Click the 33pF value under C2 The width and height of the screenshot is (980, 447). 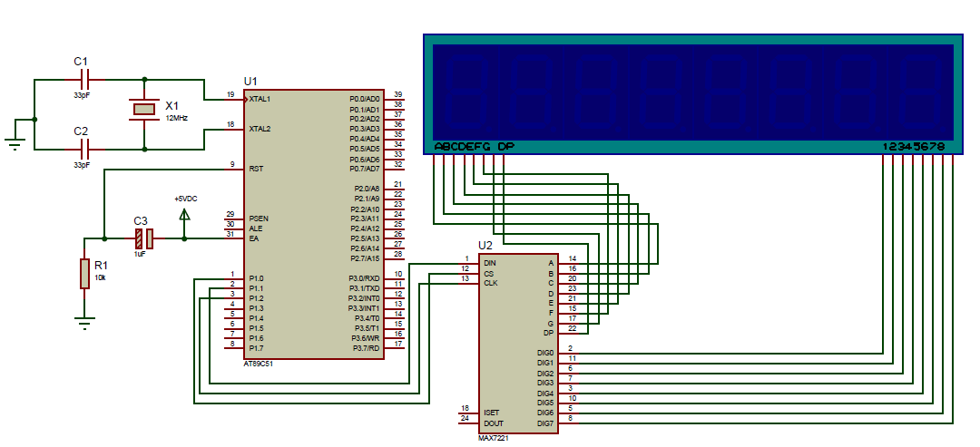(82, 165)
